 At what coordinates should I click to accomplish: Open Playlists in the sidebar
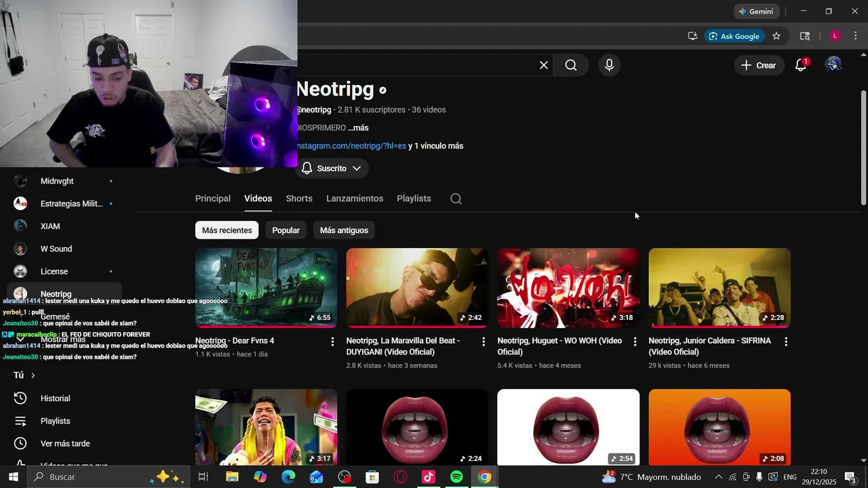pyautogui.click(x=64, y=421)
